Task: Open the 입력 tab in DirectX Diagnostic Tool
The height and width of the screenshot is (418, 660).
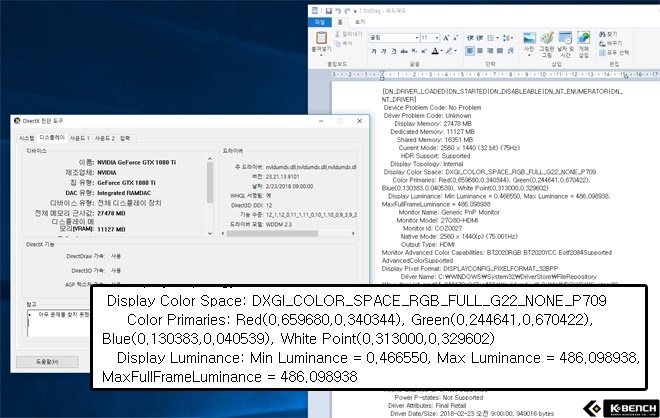Action: pyautogui.click(x=125, y=138)
